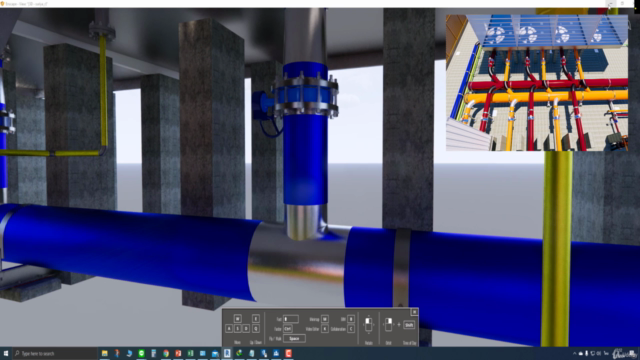
Task: Click the A move-left key hint
Action: [229, 329]
